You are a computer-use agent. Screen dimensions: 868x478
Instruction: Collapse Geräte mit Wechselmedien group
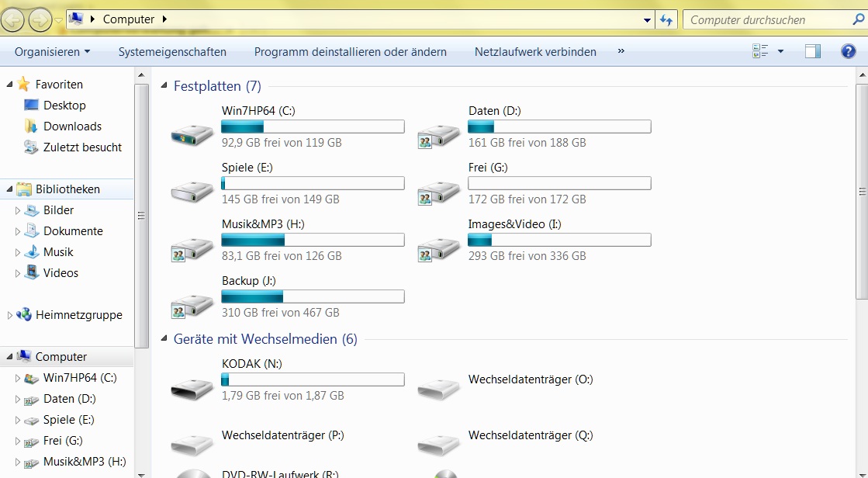(164, 338)
